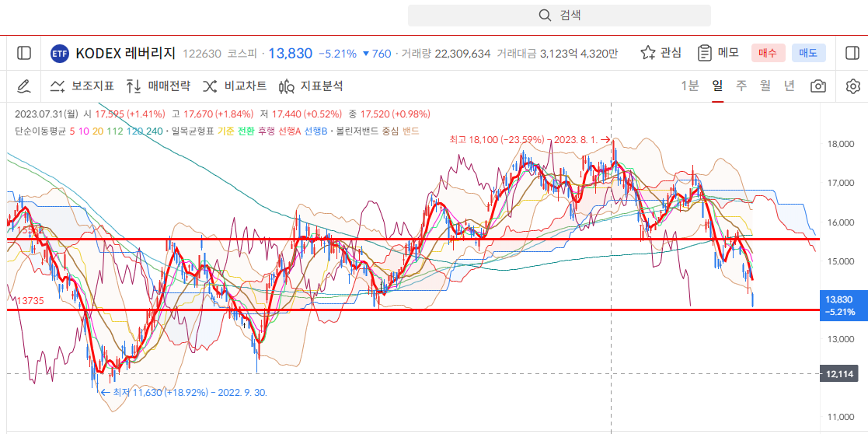The image size is (868, 434).
Task: Click the 12,114 crosshair price tag
Action: pos(839,373)
